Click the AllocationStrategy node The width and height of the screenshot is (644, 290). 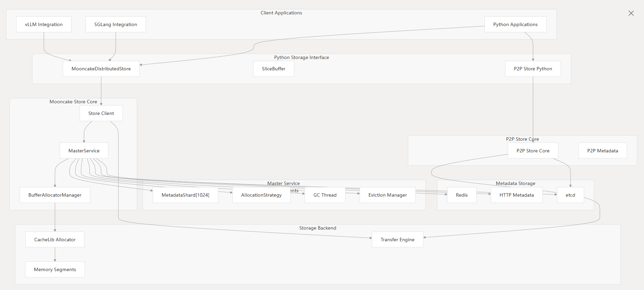point(262,195)
